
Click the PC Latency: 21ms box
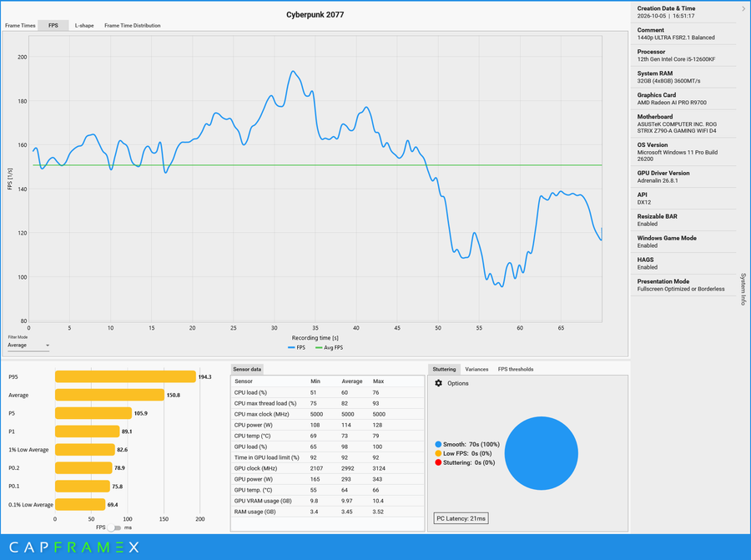461,518
